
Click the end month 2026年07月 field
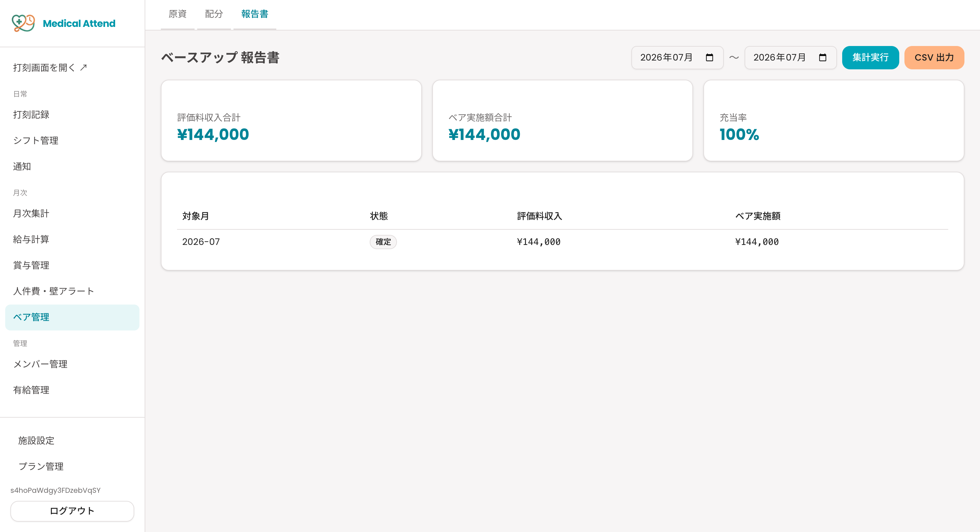(791, 57)
